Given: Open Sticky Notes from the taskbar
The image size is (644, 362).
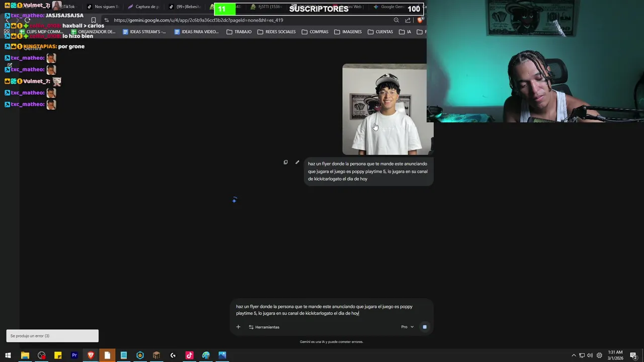Looking at the screenshot, I should (58, 355).
